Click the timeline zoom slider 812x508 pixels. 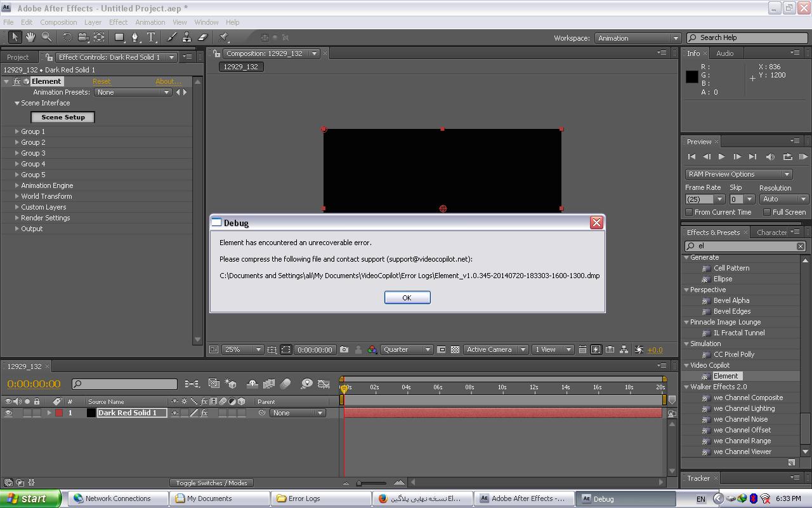[x=359, y=483]
